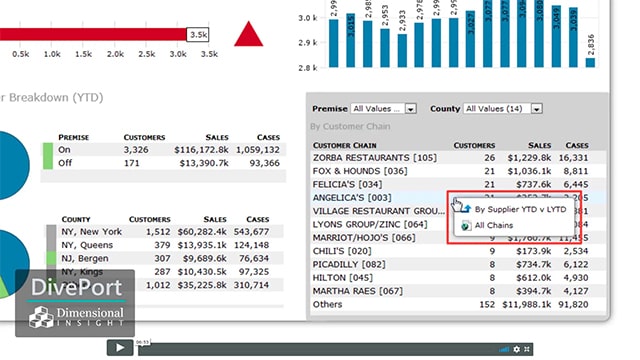Click the blue arrow drill icon in popup

(466, 209)
